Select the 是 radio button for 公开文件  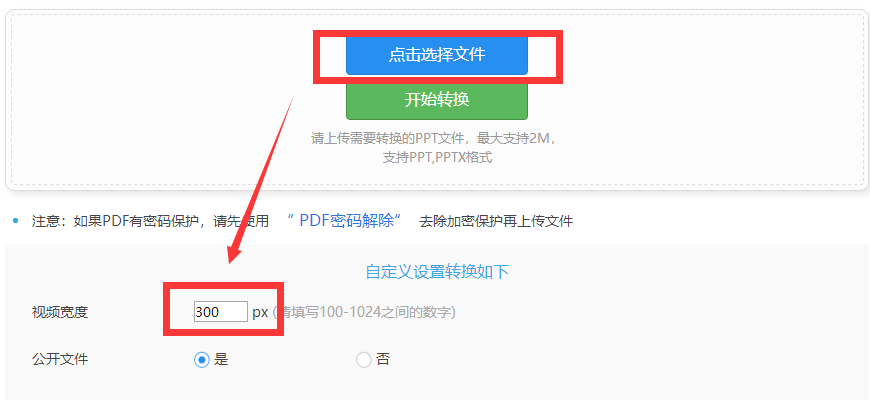[x=201, y=360]
